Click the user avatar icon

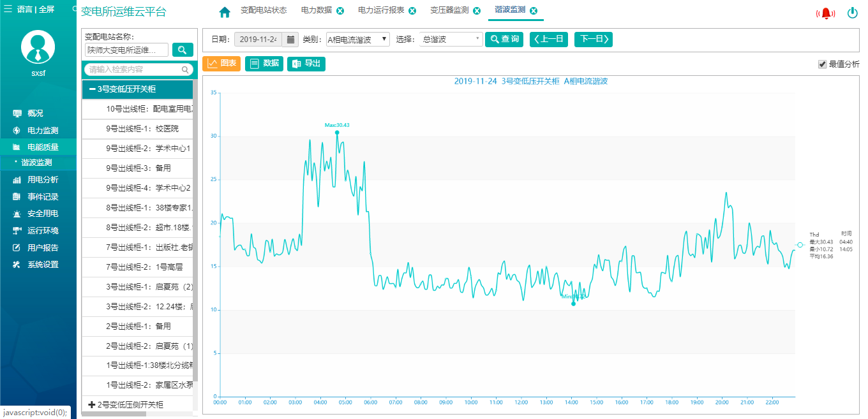(x=38, y=48)
